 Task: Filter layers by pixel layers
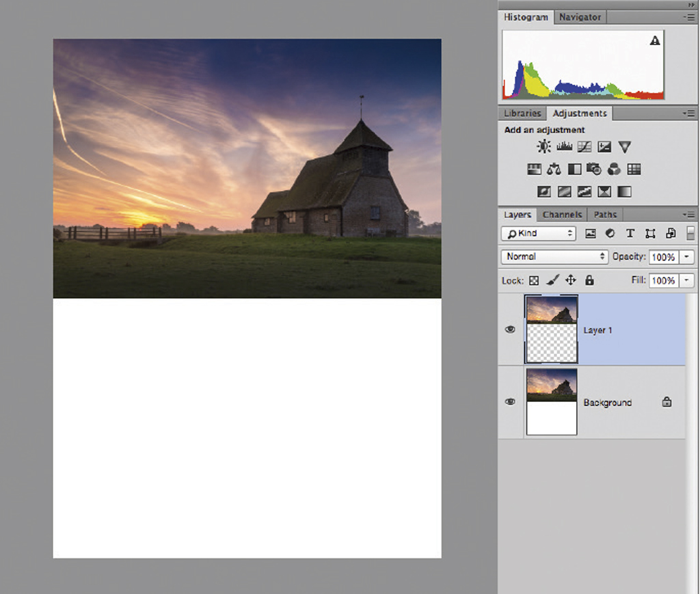590,233
